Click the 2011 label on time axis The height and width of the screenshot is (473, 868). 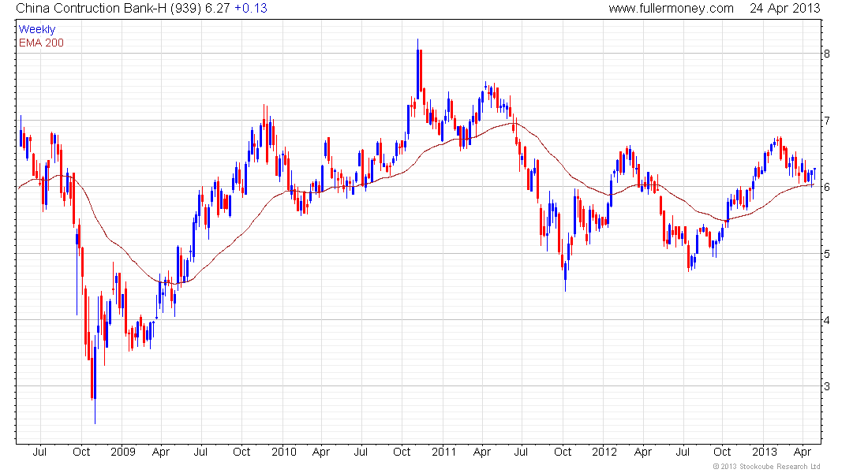pyautogui.click(x=443, y=452)
